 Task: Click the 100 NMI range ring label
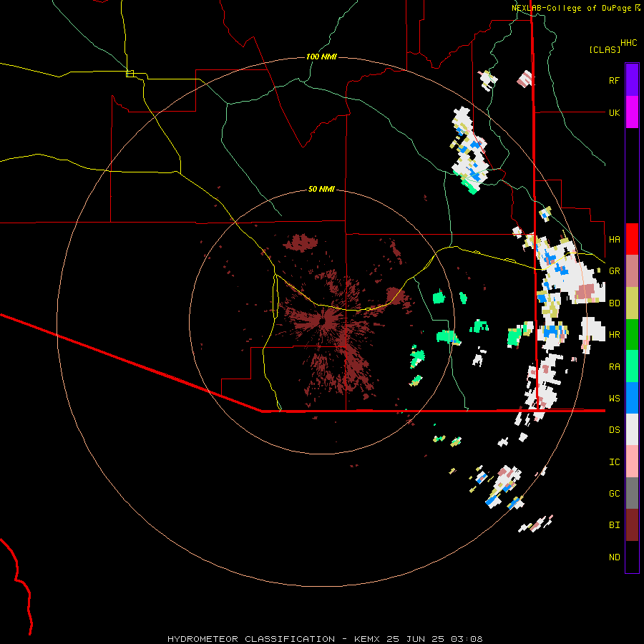[x=321, y=57]
